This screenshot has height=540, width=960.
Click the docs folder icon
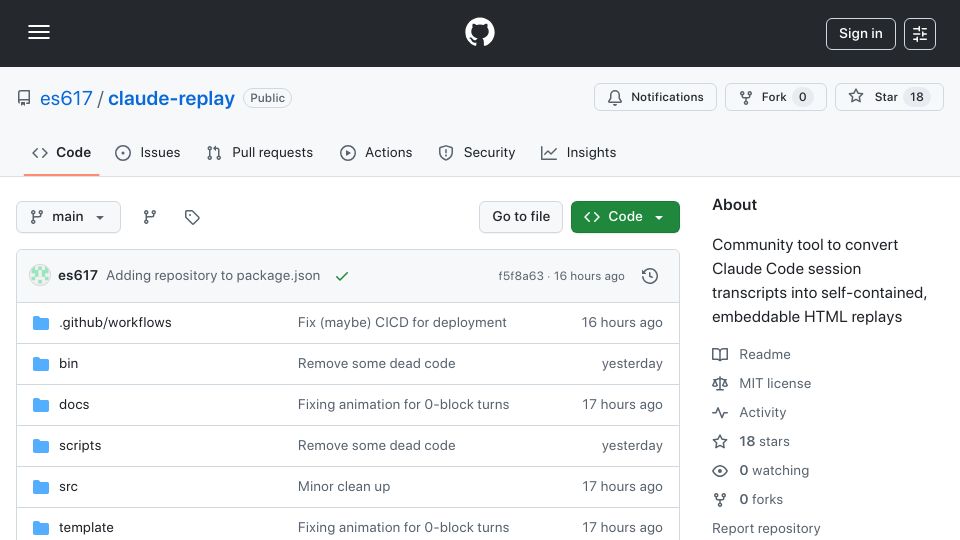pyautogui.click(x=41, y=405)
